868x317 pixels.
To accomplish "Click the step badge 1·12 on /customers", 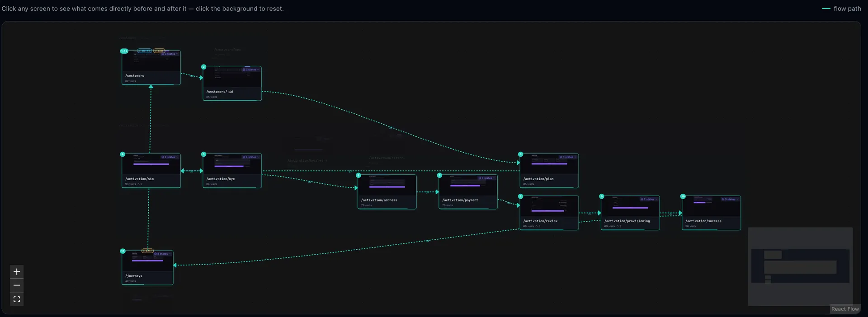I will click(x=124, y=51).
